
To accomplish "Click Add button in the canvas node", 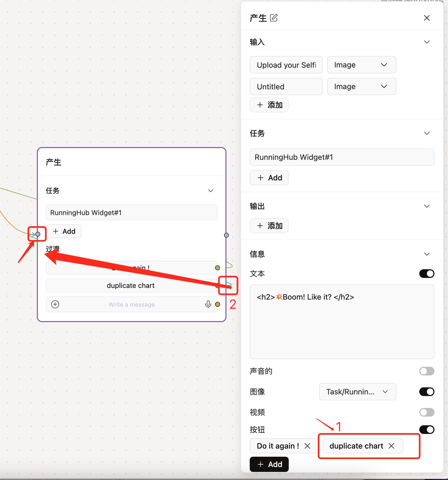I will click(64, 231).
